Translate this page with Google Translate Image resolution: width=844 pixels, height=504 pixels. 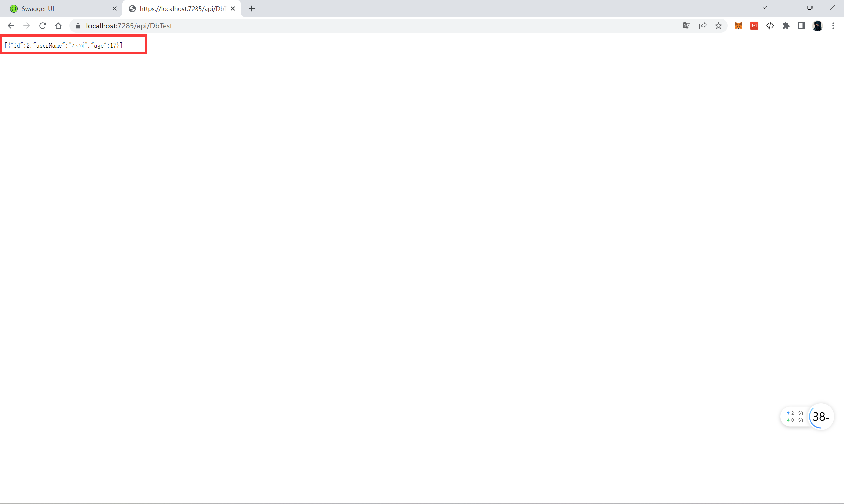click(x=686, y=25)
